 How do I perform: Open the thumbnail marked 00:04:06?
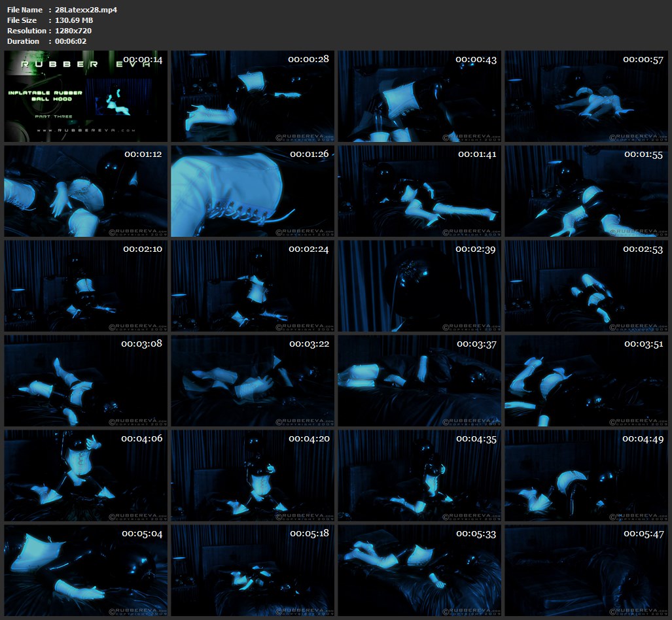pyautogui.click(x=86, y=475)
